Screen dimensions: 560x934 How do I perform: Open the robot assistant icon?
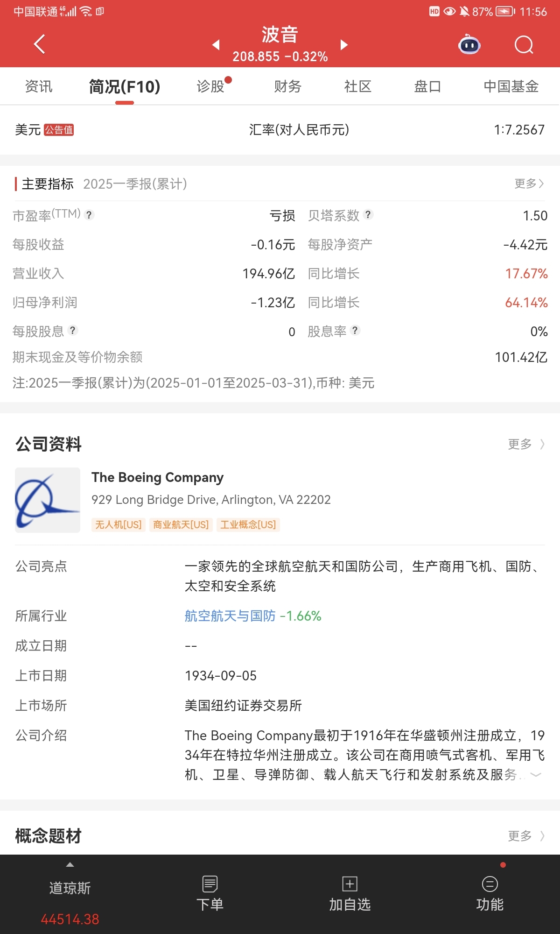pos(469,45)
